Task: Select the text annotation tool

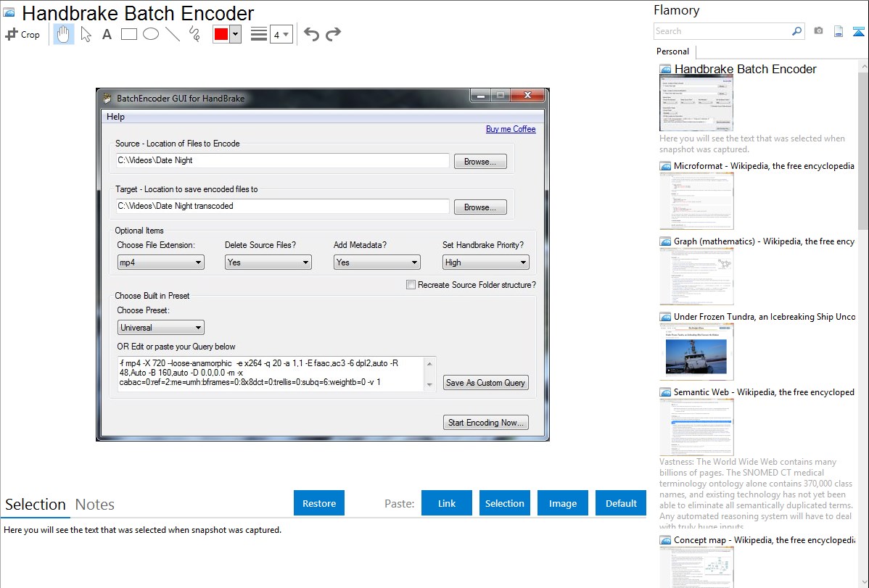Action: 107,34
